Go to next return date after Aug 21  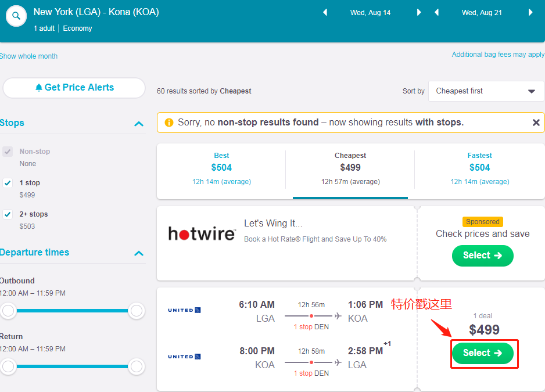530,13
